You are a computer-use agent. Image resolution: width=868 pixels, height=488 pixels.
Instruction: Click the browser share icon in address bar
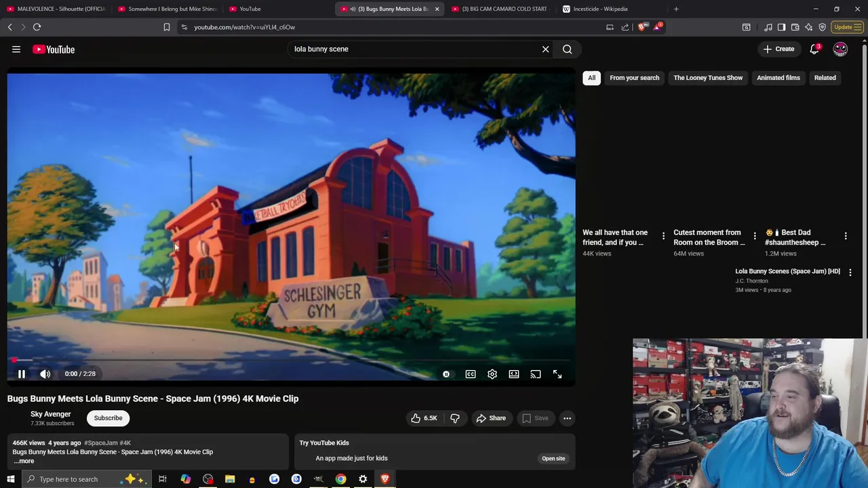625,27
